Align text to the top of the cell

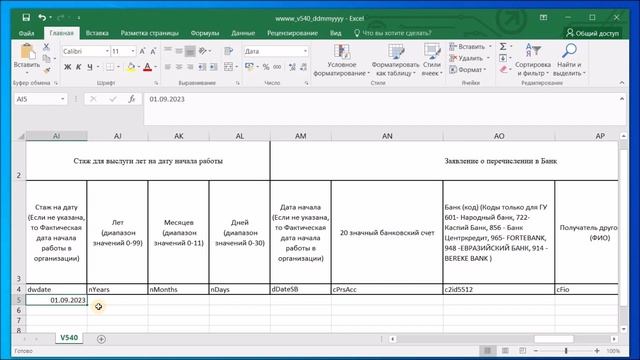tap(168, 51)
